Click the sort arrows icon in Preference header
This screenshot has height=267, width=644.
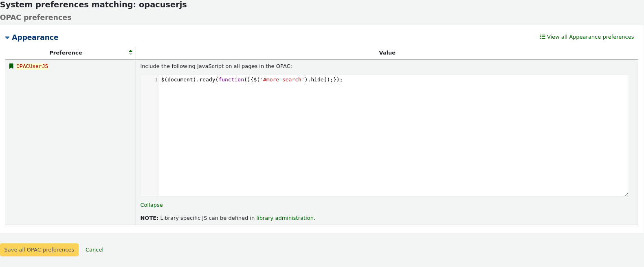coord(130,53)
